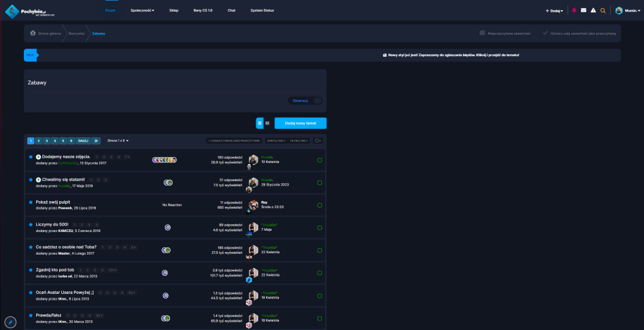Tick the checkbox for 'Pokaż swój pulpit' topic
644x330 pixels.
tap(319, 204)
